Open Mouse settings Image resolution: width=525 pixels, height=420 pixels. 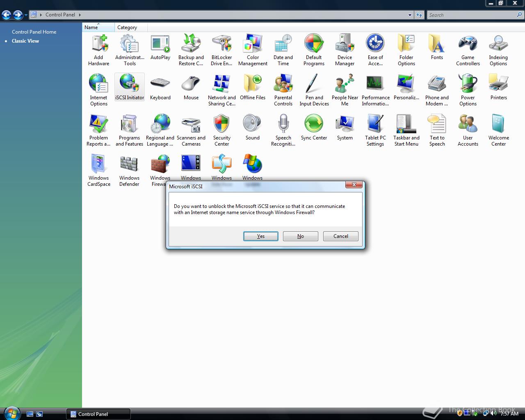(x=191, y=87)
